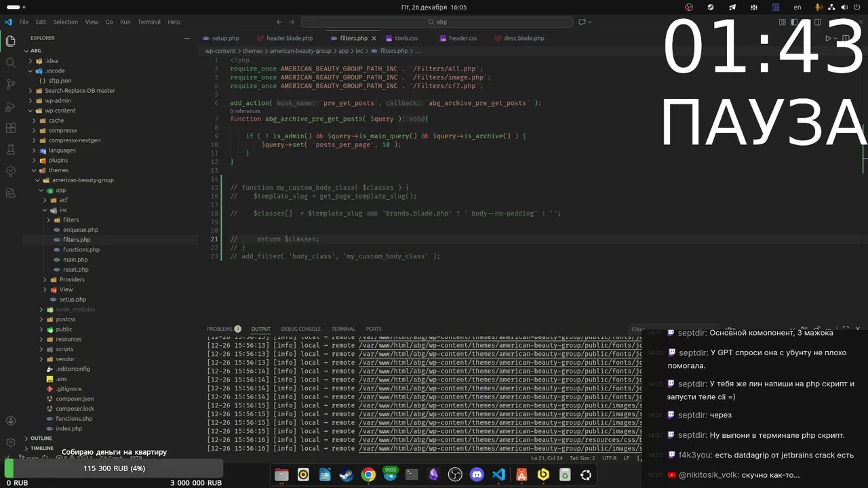Click the abg search box in title bar
The height and width of the screenshot is (488, 868).
tap(436, 22)
